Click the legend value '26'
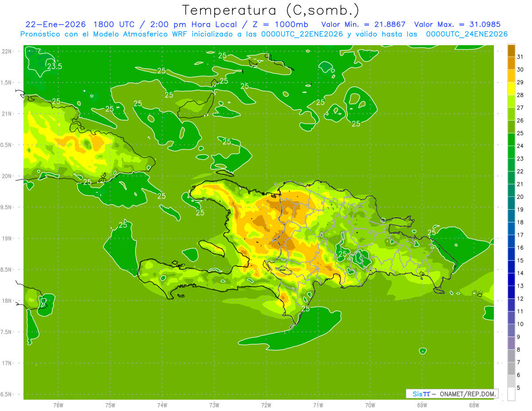The height and width of the screenshot is (411, 532). pos(520,121)
